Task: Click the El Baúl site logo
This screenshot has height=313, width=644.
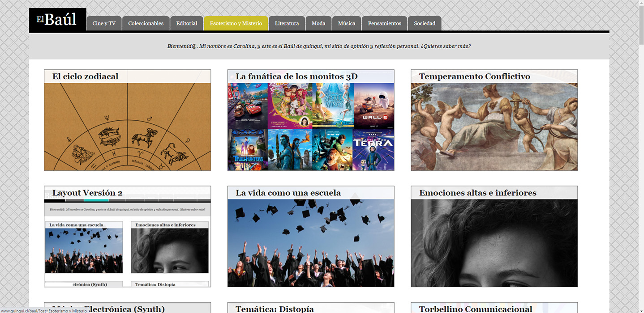Action: [57, 20]
